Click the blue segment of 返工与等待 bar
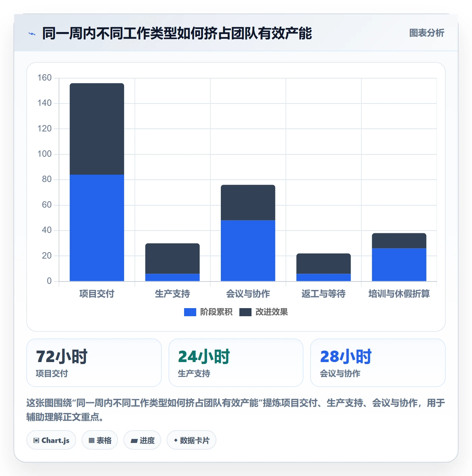This screenshot has width=472, height=476. (x=323, y=277)
